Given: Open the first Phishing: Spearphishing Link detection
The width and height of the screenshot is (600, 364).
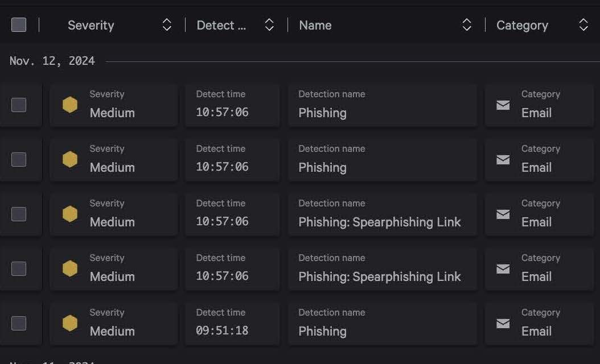Looking at the screenshot, I should (x=380, y=222).
